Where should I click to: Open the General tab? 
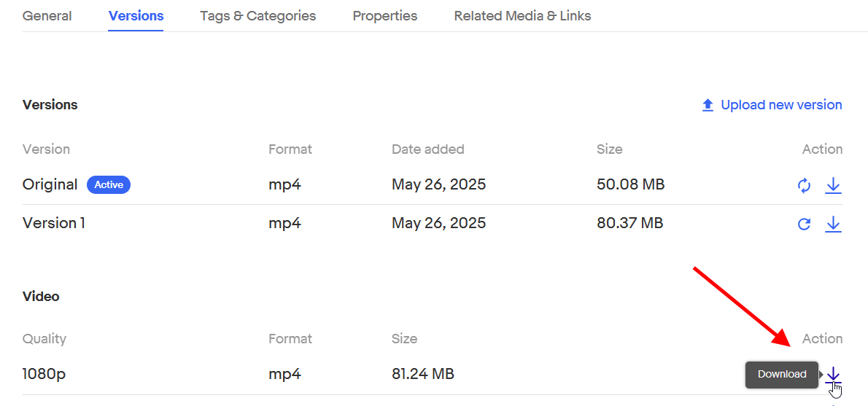pyautogui.click(x=47, y=16)
